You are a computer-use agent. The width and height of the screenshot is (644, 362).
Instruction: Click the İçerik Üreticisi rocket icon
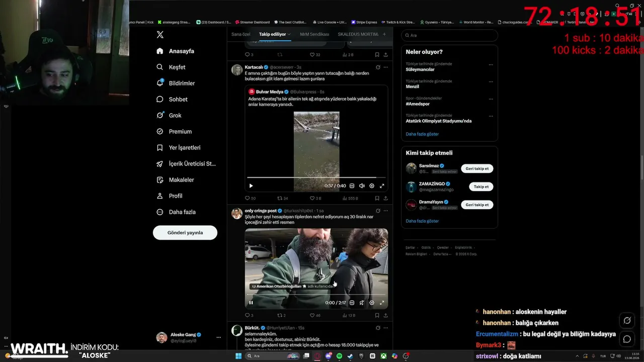(x=160, y=164)
